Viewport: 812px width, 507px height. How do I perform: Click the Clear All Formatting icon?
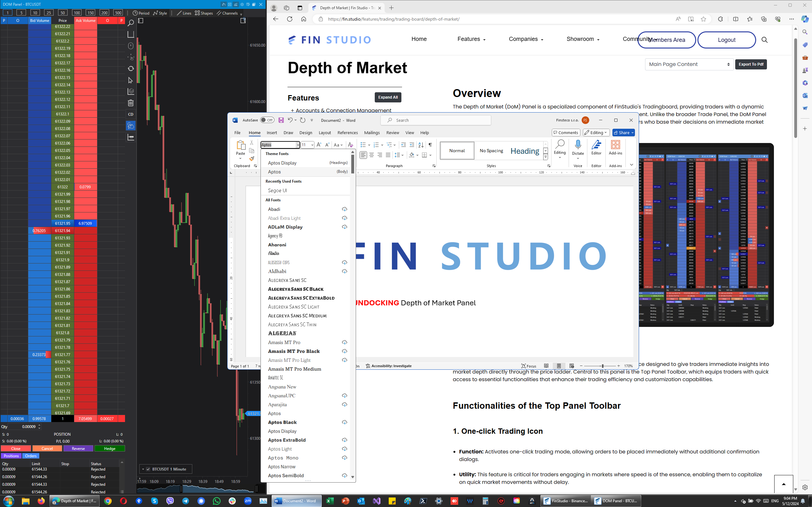coord(350,145)
